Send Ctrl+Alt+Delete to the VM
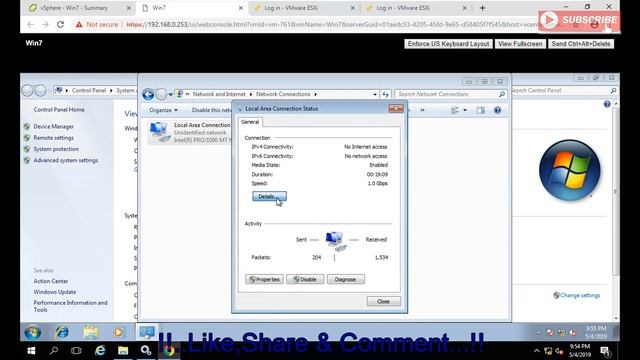This screenshot has height=360, width=640. point(581,44)
